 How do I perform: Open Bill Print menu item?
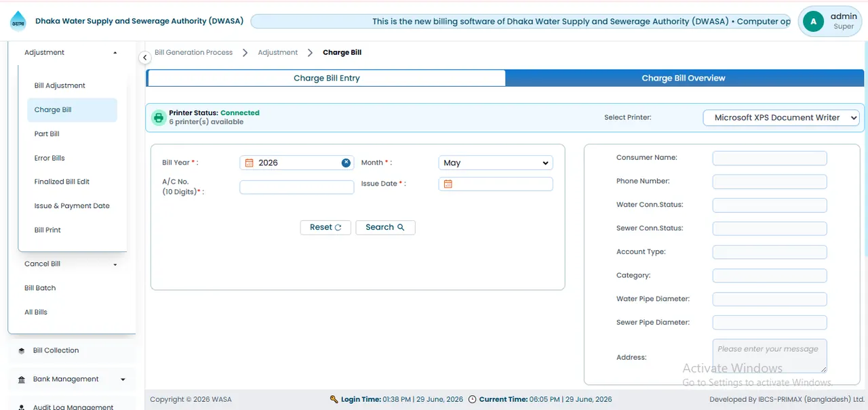(47, 230)
